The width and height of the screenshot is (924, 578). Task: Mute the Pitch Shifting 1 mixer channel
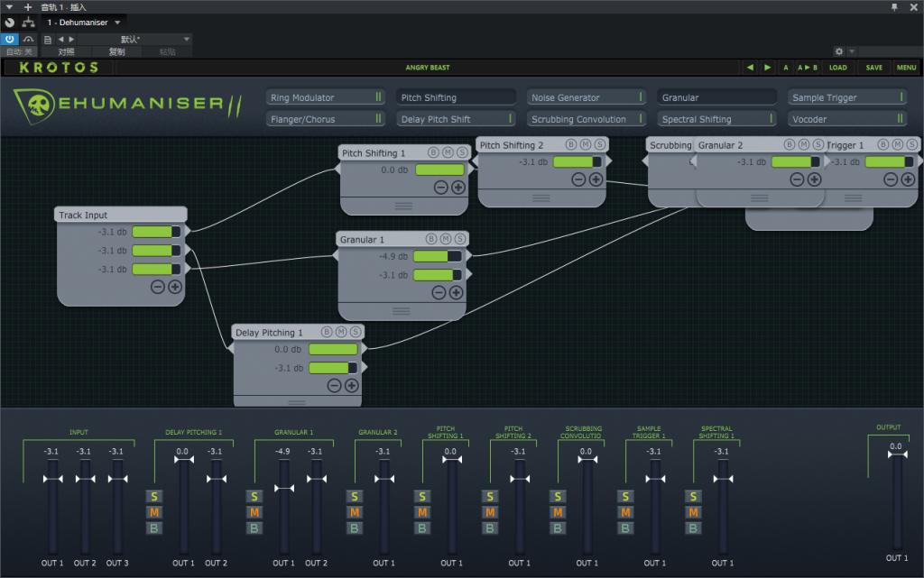[x=422, y=513]
